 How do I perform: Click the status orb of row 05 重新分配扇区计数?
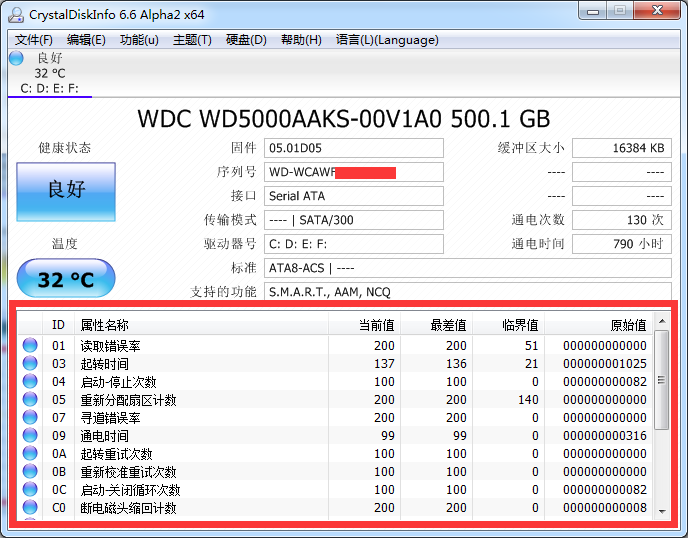tap(30, 399)
